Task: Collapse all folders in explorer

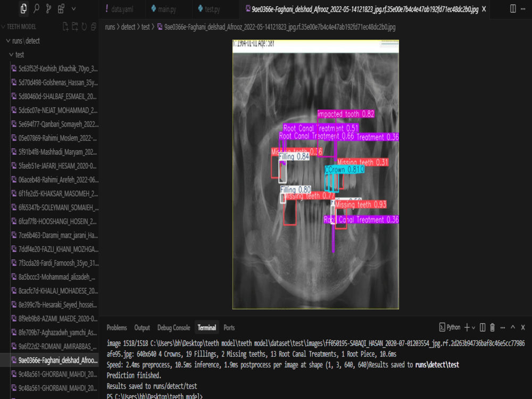Action: tap(94, 27)
